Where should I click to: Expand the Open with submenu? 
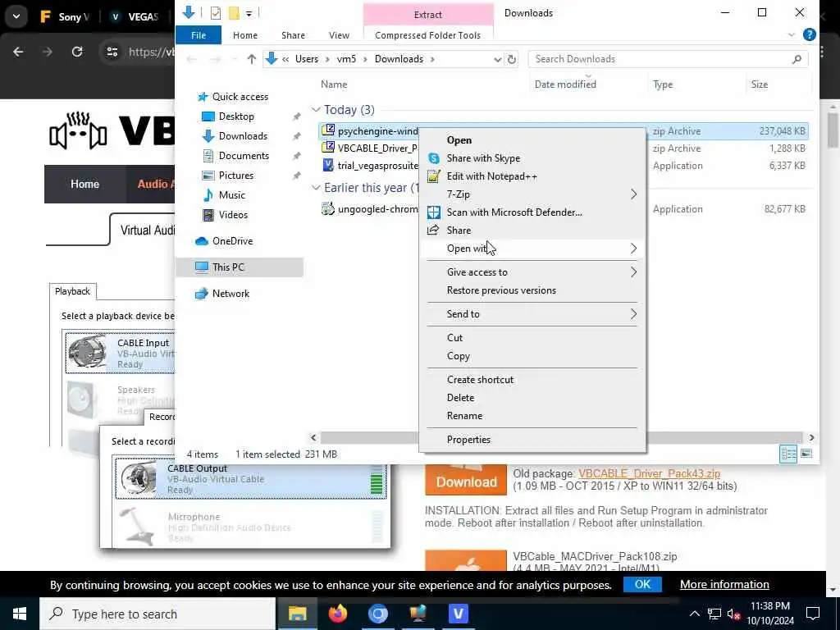point(633,249)
